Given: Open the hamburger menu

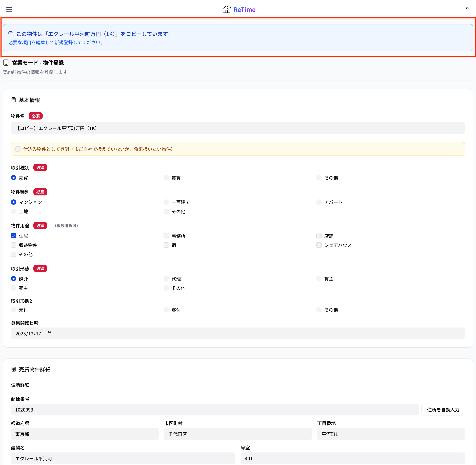Looking at the screenshot, I should [9, 9].
